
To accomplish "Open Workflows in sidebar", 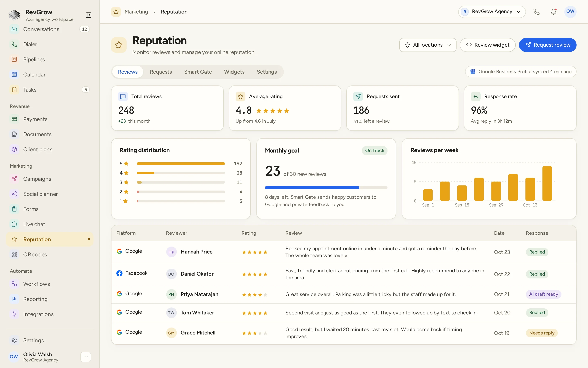I will (x=50, y=284).
